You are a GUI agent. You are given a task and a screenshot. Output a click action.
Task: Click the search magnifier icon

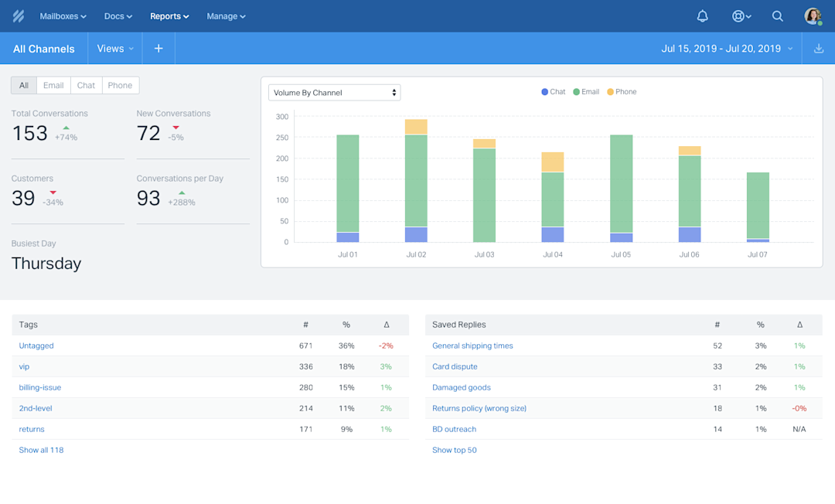pyautogui.click(x=778, y=16)
